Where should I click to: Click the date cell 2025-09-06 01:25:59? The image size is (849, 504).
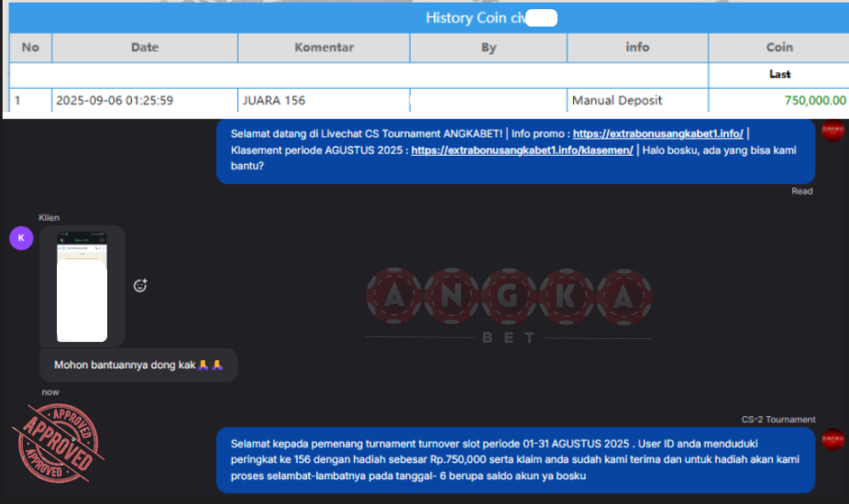(145, 100)
